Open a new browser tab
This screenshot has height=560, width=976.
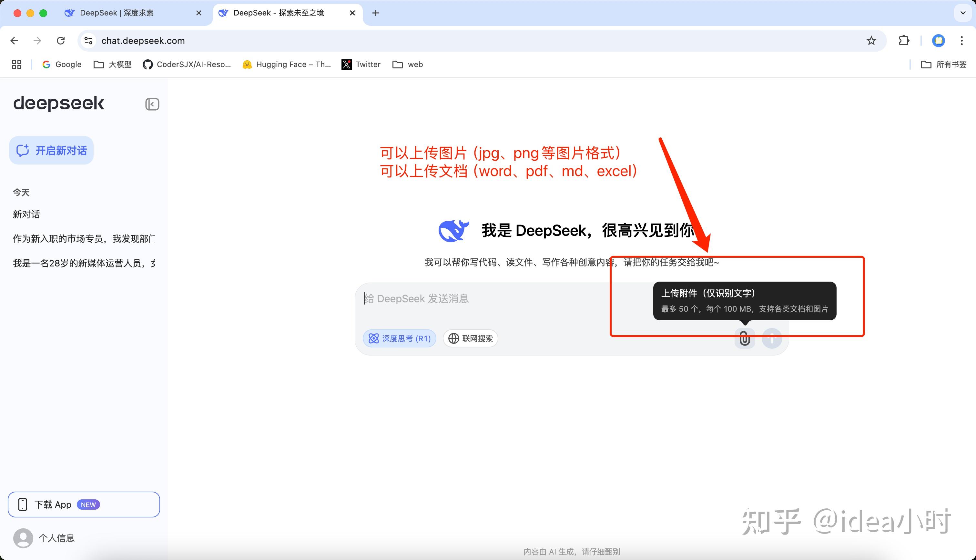pyautogui.click(x=375, y=13)
